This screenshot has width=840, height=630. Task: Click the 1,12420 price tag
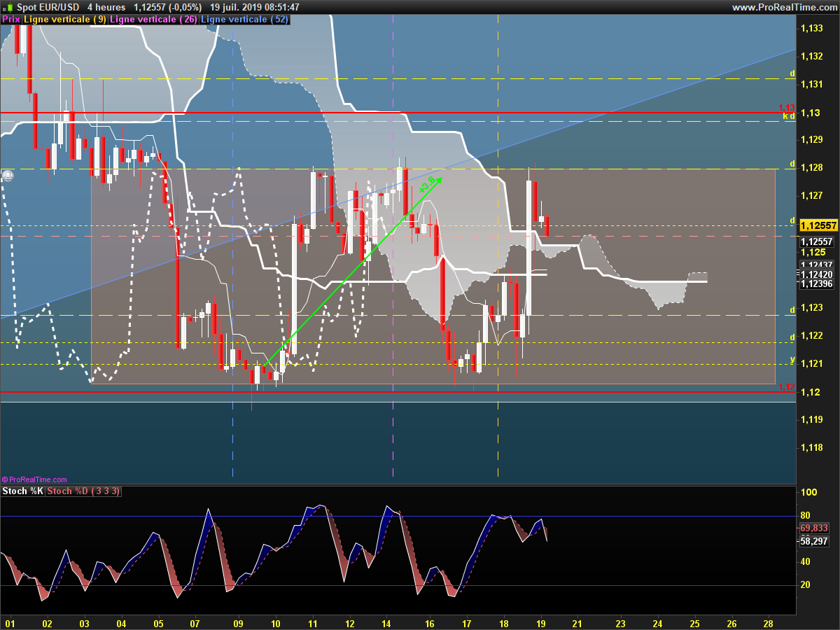(816, 274)
